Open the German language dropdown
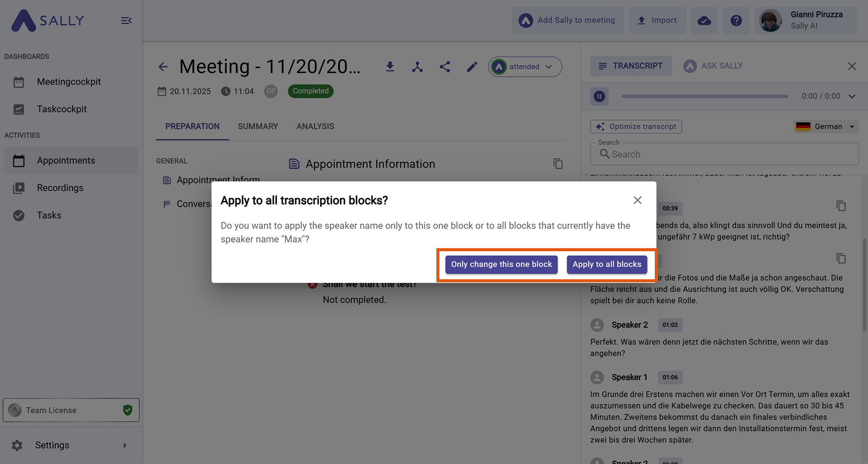Image resolution: width=868 pixels, height=464 pixels. pos(825,126)
